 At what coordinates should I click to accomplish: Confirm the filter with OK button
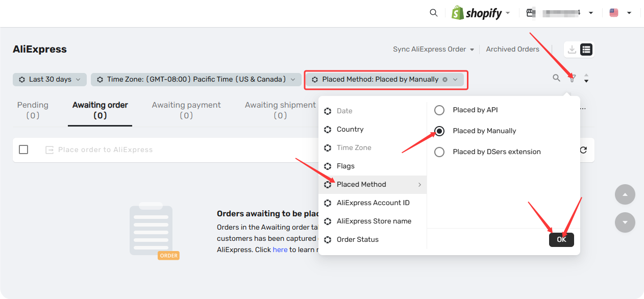[x=561, y=240]
